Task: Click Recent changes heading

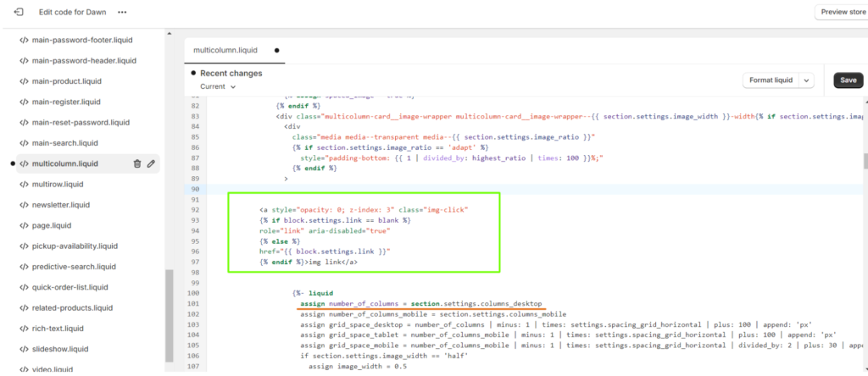Action: [x=231, y=74]
